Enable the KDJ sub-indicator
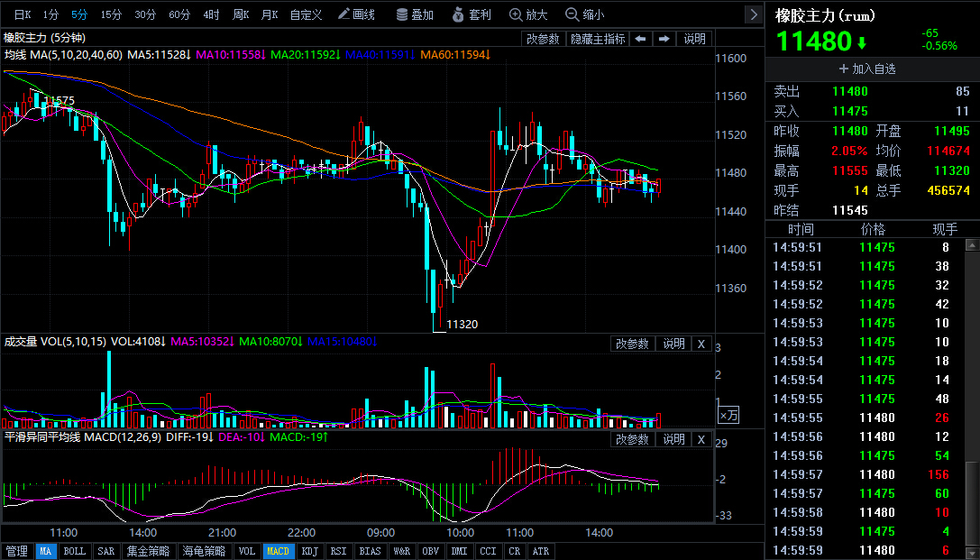The width and height of the screenshot is (980, 560). pos(309,551)
